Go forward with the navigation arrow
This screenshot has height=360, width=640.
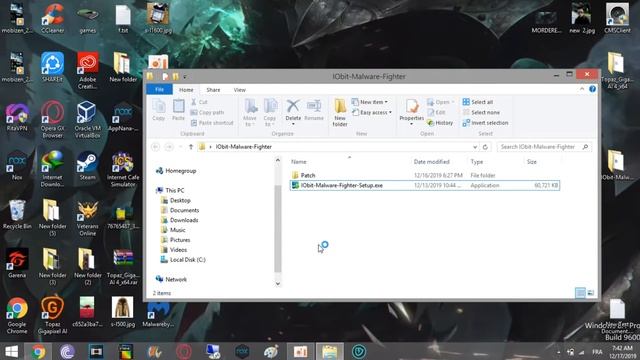point(169,147)
